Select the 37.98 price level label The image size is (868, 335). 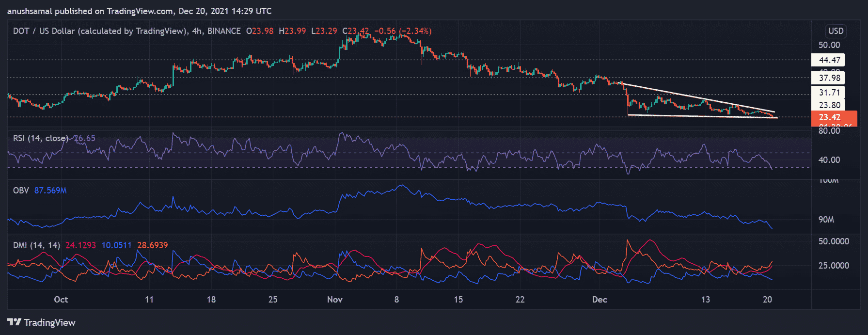[x=829, y=78]
